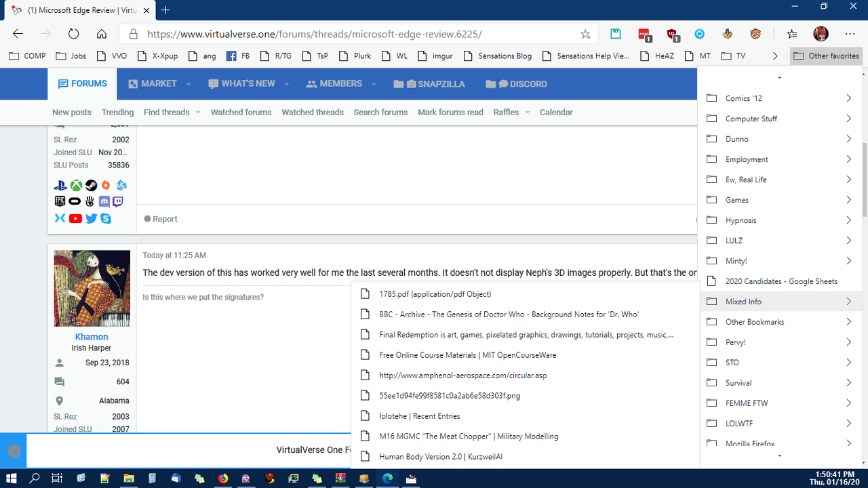
Task: Open the imgur favorites bar bookmark
Action: 435,56
